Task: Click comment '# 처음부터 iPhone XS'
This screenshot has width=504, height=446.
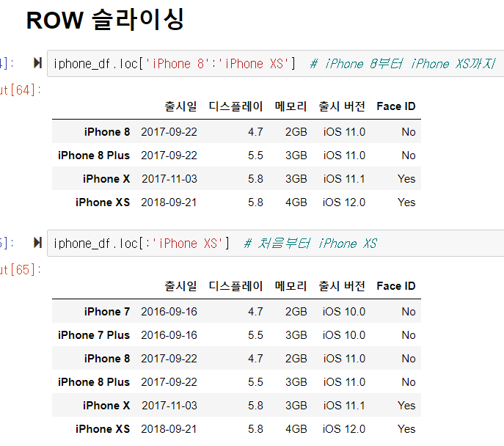Action: coord(310,243)
